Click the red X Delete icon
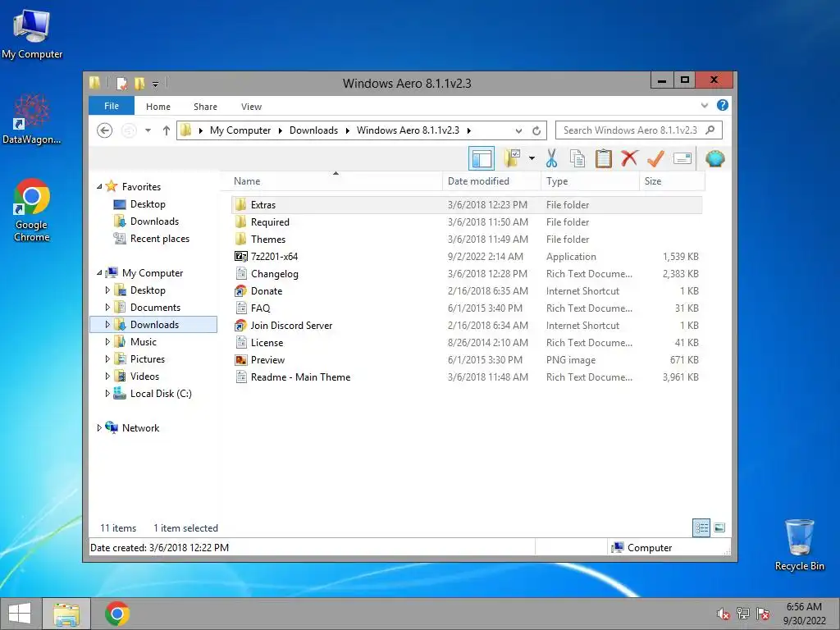The width and height of the screenshot is (840, 630). click(629, 158)
